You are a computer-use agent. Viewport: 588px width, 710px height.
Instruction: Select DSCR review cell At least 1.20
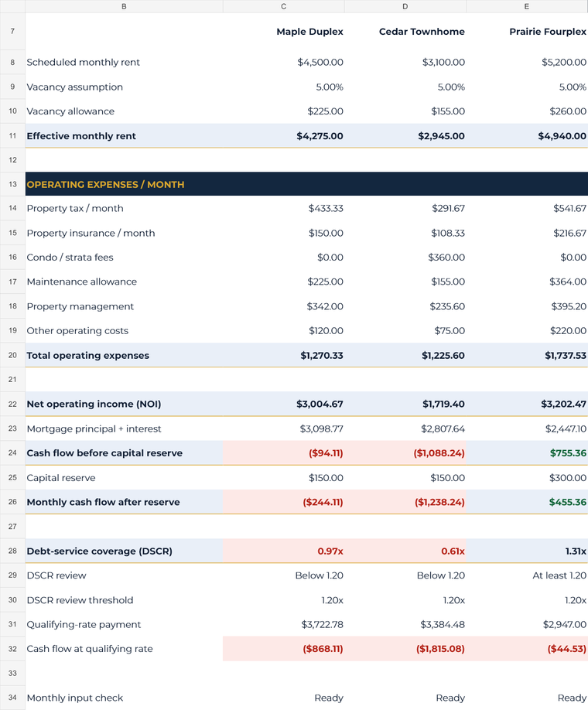(527, 575)
